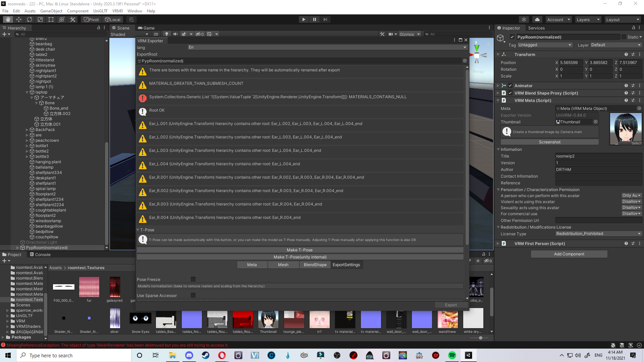Open the Layers dropdown in the toolbar
This screenshot has width=644, height=362.
click(x=588, y=19)
